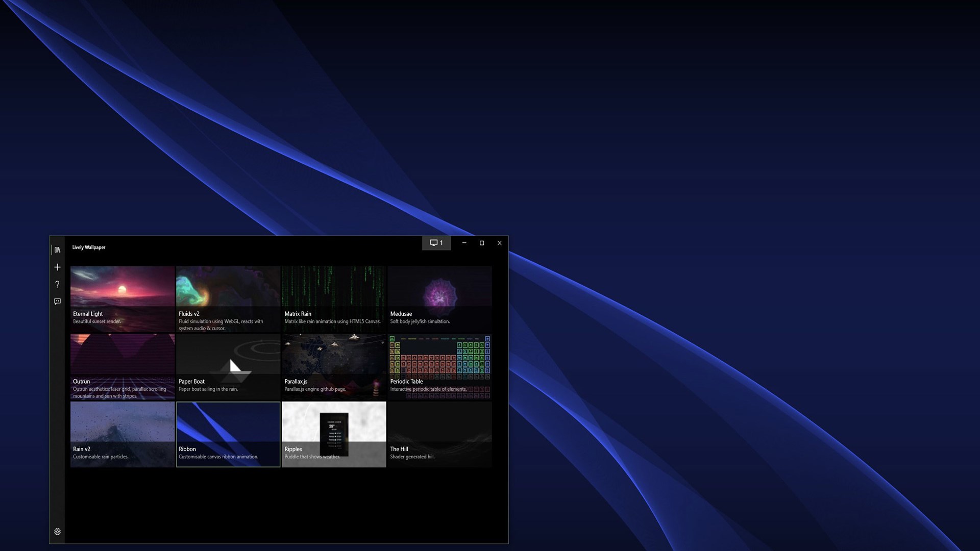The height and width of the screenshot is (551, 980).
Task: Apply the Rain v2 wallpaper
Action: coord(122,434)
